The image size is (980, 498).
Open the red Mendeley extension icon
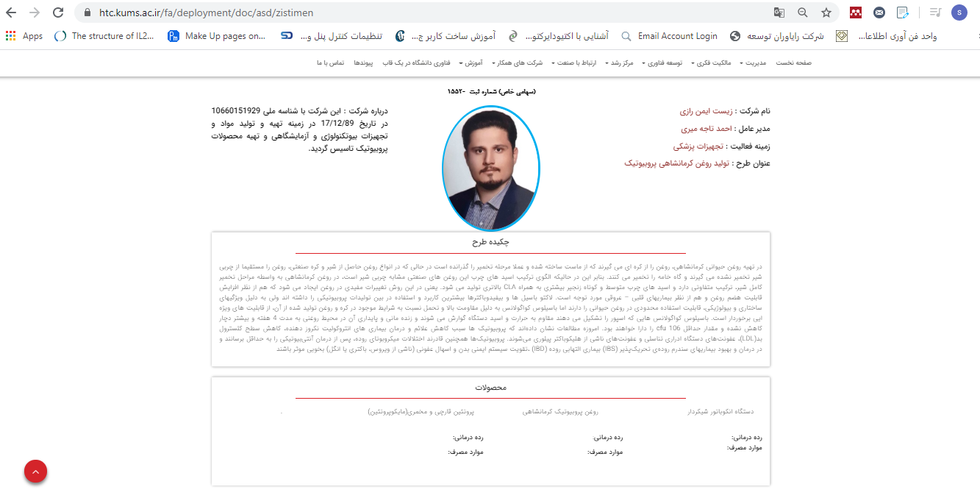coord(856,13)
